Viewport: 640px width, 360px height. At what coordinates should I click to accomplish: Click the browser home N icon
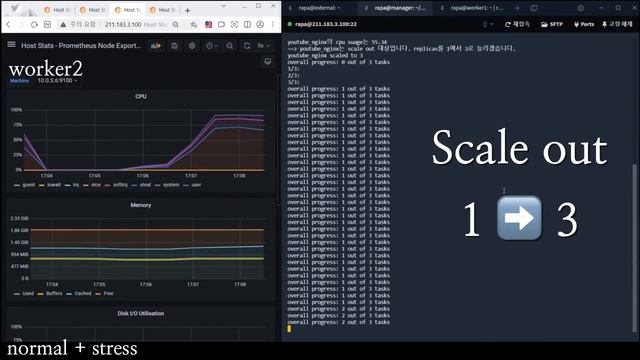click(47, 24)
